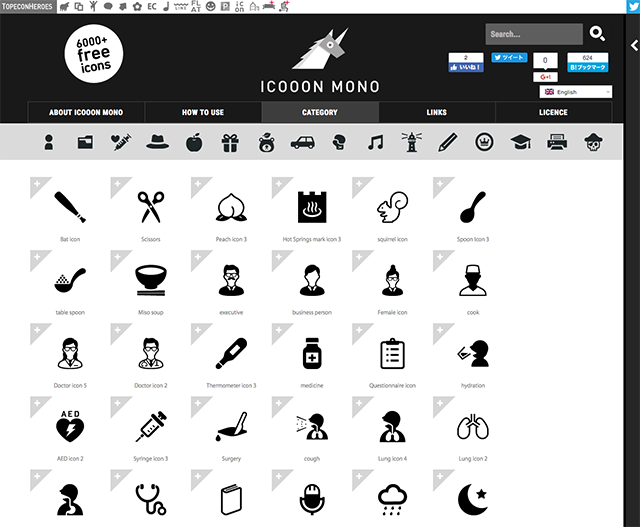Focus the Search text field
The width and height of the screenshot is (640, 527).
[x=533, y=34]
